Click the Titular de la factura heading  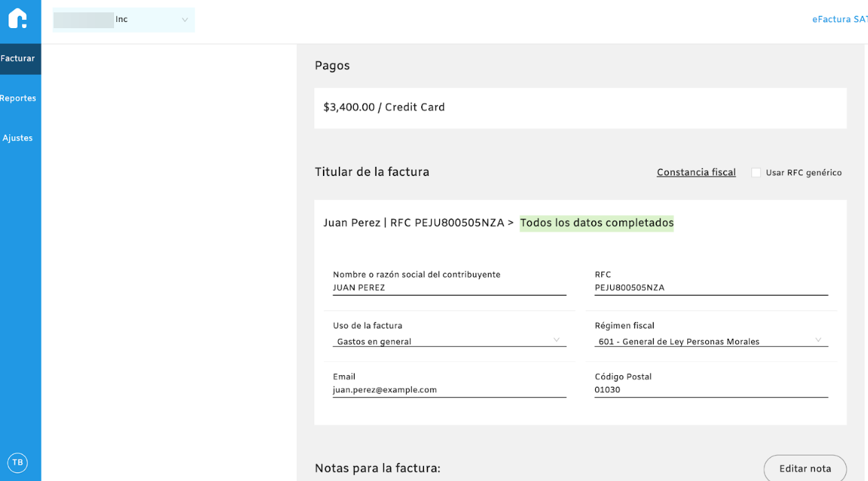[x=372, y=172]
